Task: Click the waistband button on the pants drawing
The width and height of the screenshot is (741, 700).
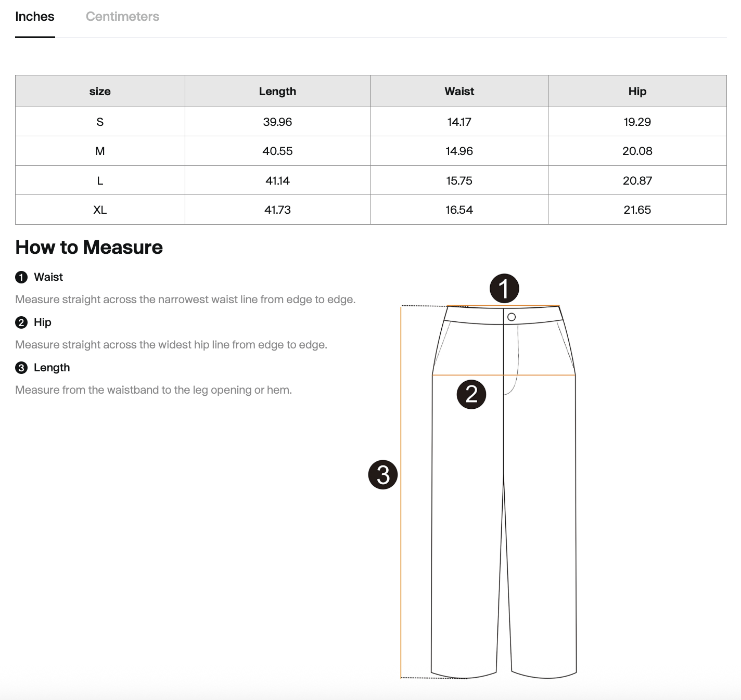Action: pyautogui.click(x=512, y=317)
